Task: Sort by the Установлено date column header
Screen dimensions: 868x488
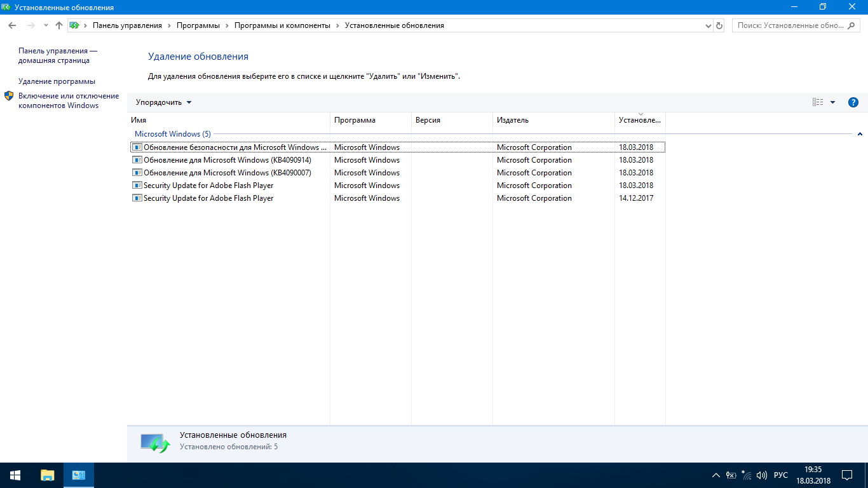Action: tap(641, 120)
